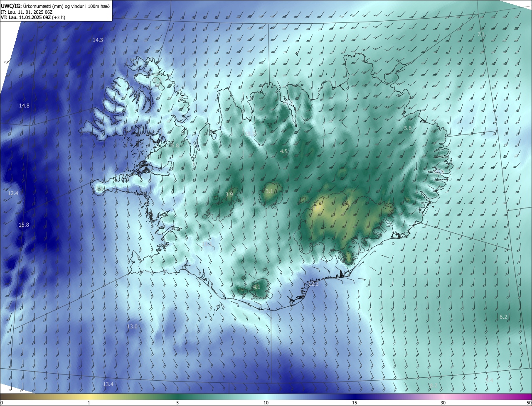Click the map value 6.2

(x=503, y=317)
